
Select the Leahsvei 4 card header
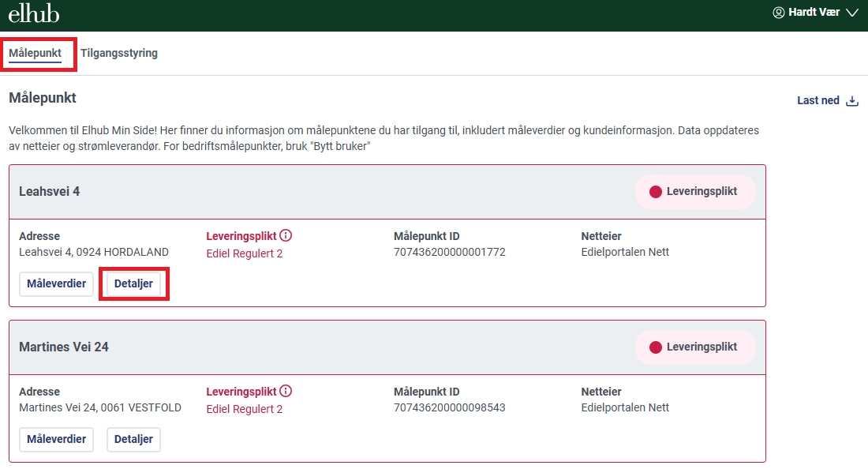[x=387, y=192]
